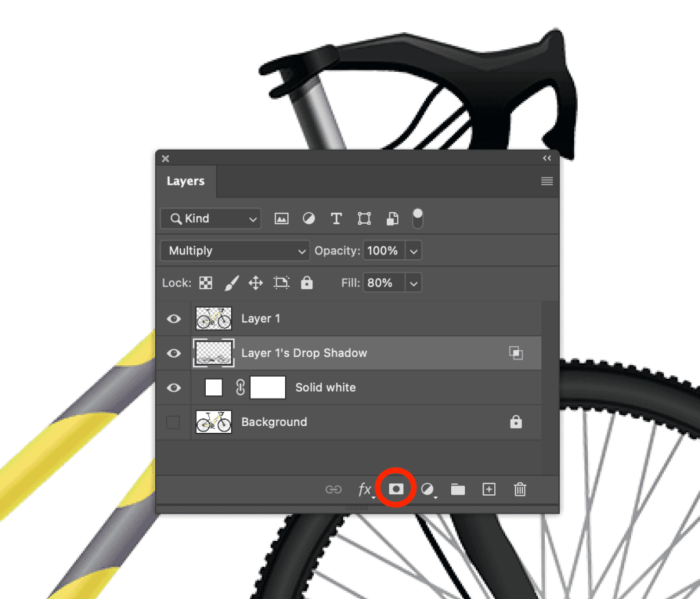Viewport: 700px width, 599px height.
Task: Select the Solid white layer name
Action: point(325,387)
